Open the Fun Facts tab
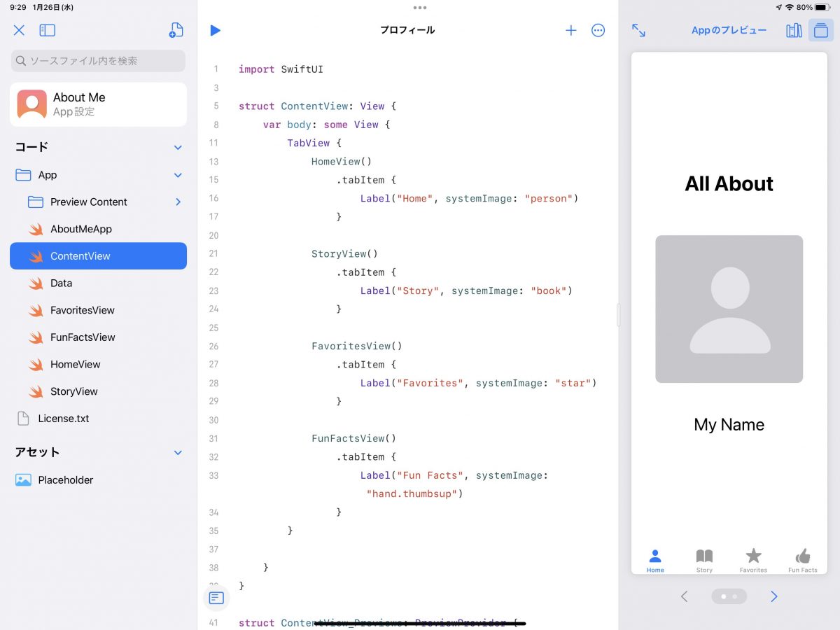 [802, 560]
